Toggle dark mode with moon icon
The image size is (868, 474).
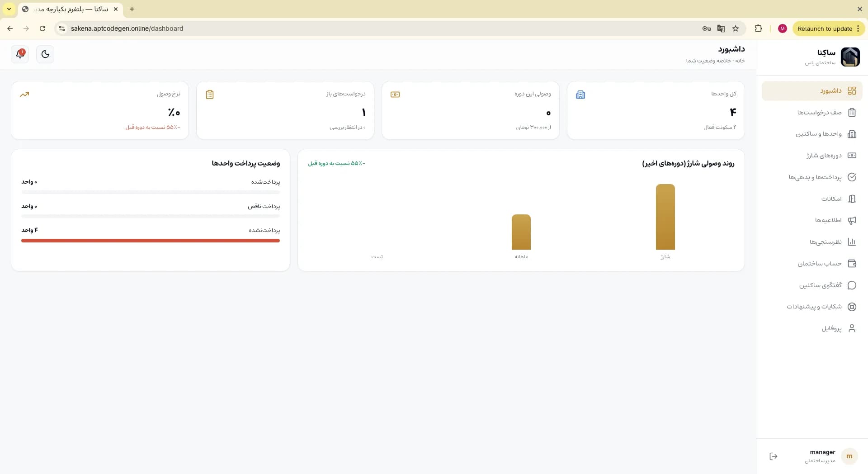click(45, 54)
